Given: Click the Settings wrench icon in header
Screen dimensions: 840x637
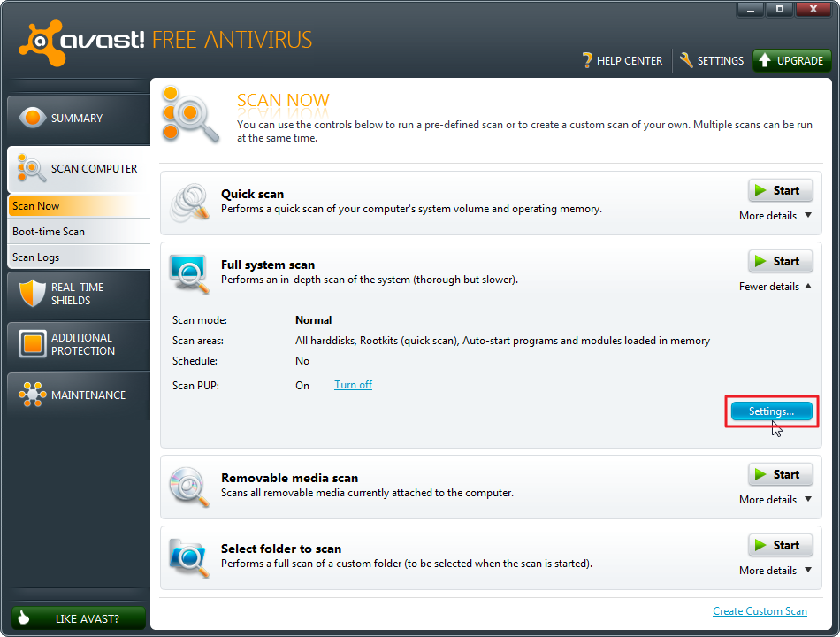Looking at the screenshot, I should click(686, 59).
